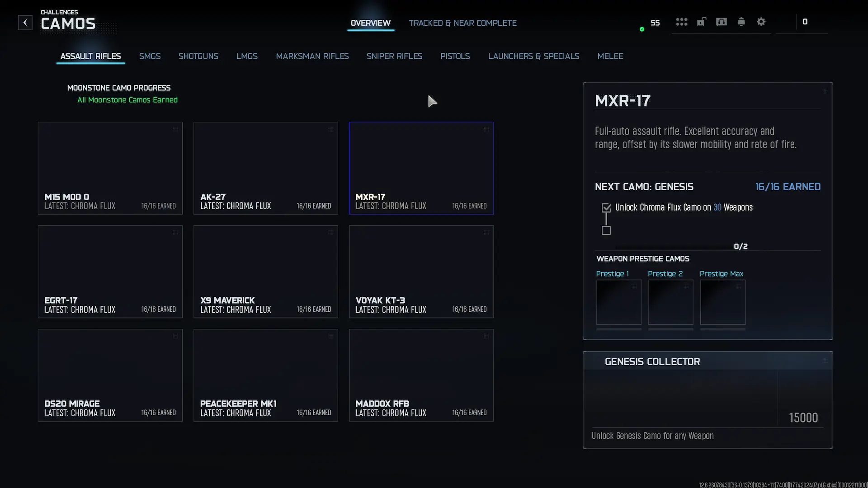
Task: Select the Sniper Rifles category tab
Action: point(394,56)
